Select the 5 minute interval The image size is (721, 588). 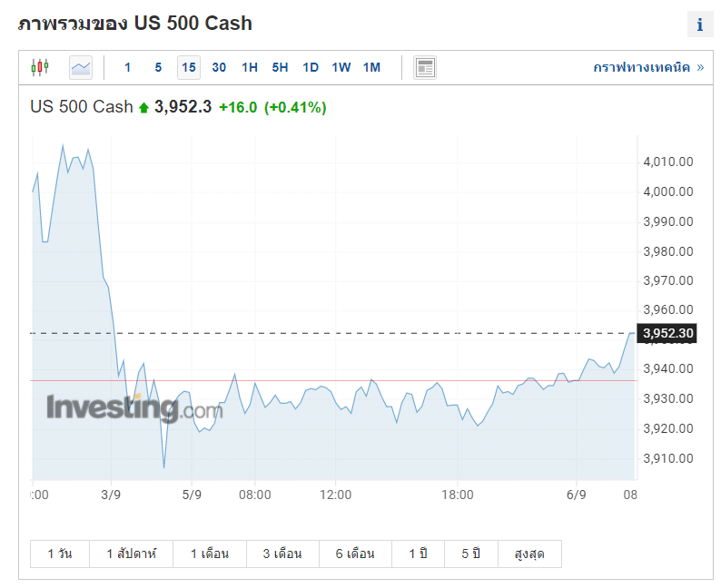click(158, 67)
